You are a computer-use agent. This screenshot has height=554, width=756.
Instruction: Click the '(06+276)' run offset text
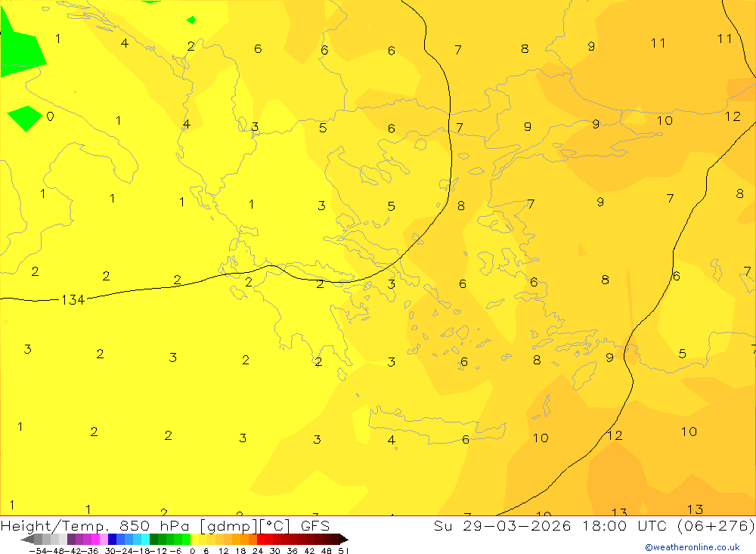click(716, 526)
